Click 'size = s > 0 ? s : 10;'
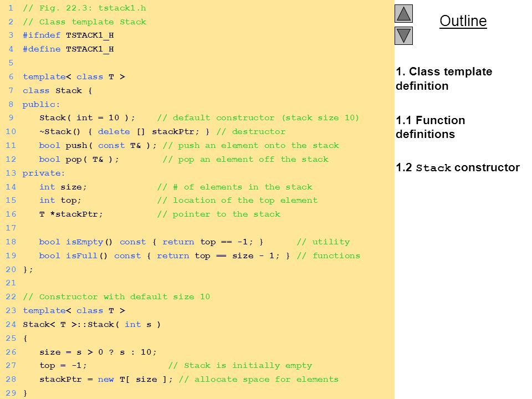This screenshot has height=399, width=532. click(x=98, y=352)
